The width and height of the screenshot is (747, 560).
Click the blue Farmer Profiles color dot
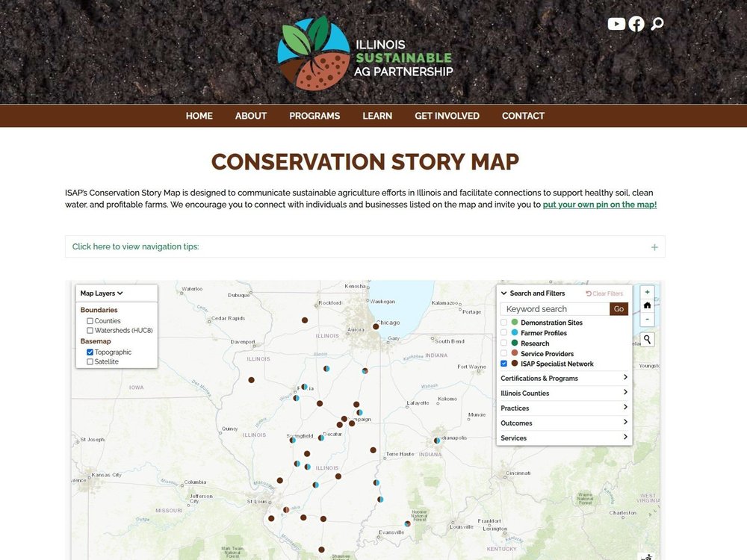coord(515,332)
